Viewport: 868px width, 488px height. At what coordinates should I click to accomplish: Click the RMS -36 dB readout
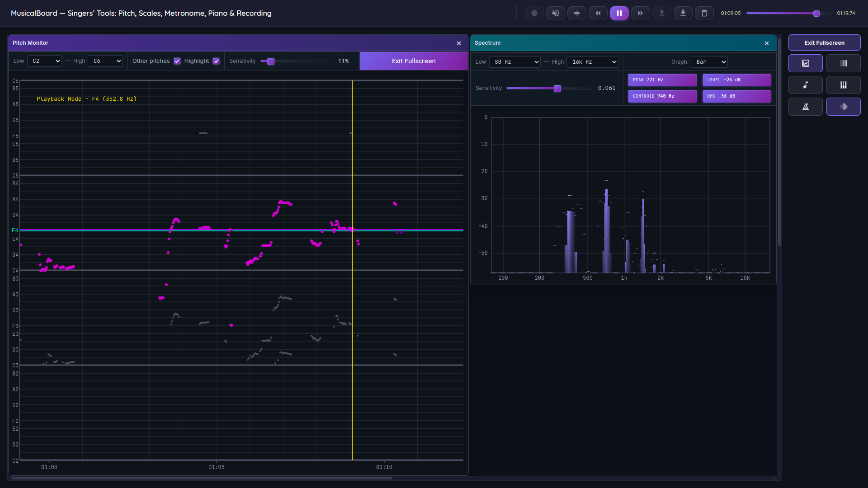[736, 96]
